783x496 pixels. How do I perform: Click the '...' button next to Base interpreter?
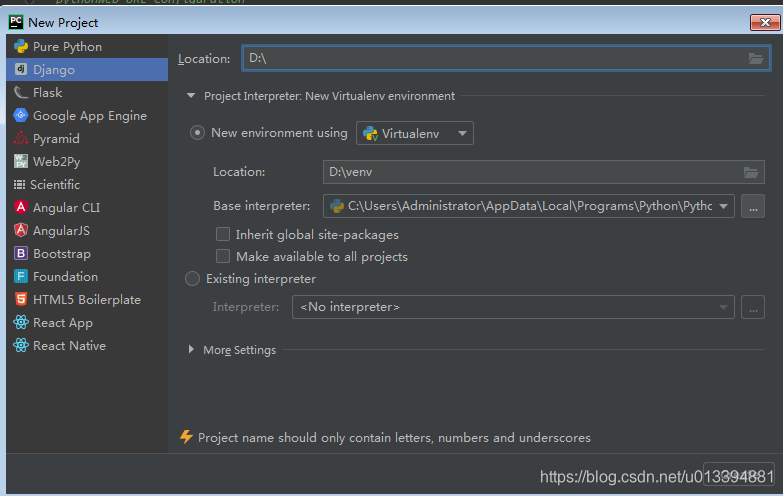753,206
